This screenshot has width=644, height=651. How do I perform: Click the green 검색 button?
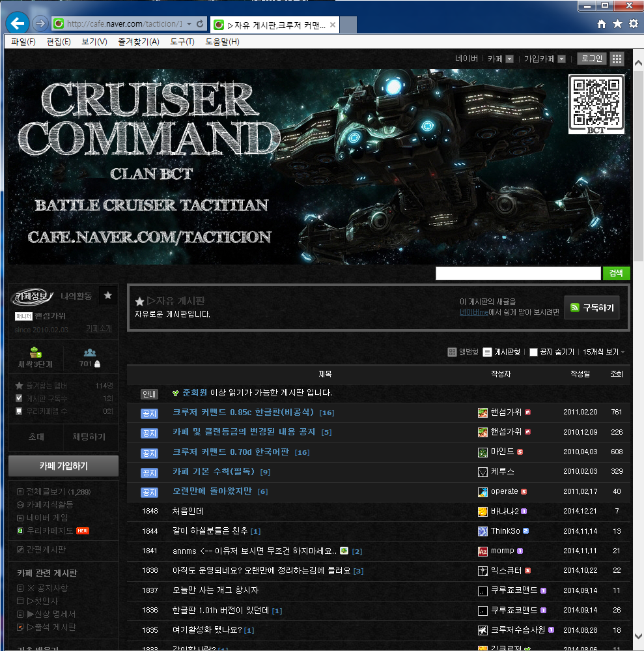[x=616, y=273]
